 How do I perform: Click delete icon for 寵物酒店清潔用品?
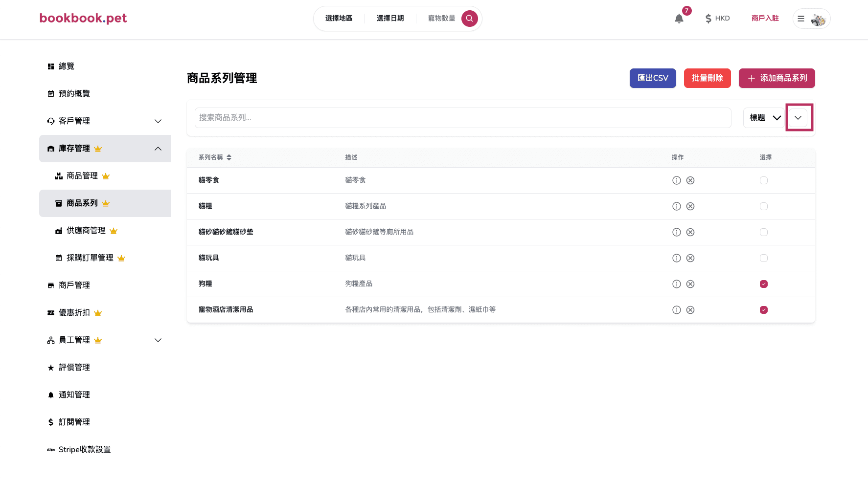pos(690,310)
